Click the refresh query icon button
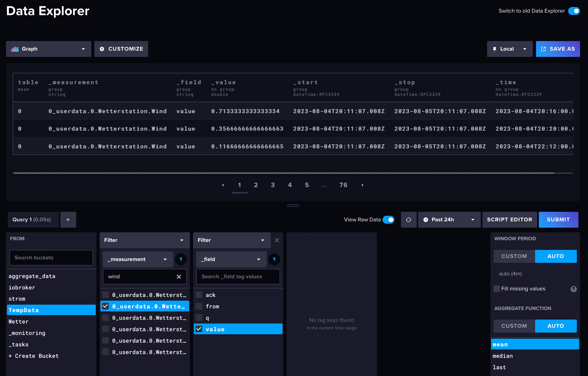This screenshot has width=588, height=376. (x=409, y=219)
